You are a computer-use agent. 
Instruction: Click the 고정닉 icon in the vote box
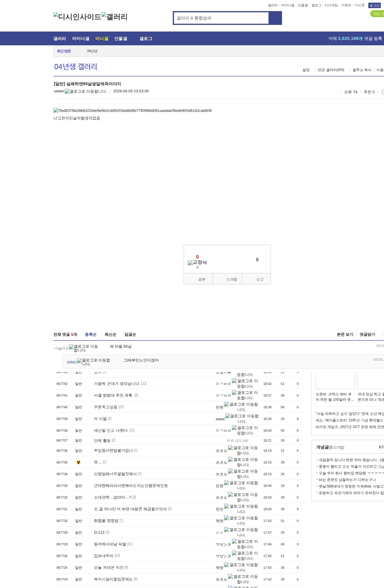pyautogui.click(x=197, y=262)
